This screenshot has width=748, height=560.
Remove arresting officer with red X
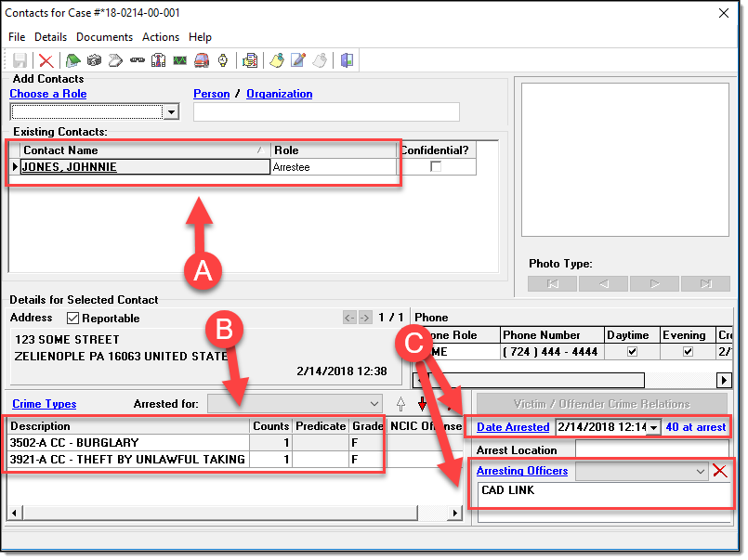point(719,471)
